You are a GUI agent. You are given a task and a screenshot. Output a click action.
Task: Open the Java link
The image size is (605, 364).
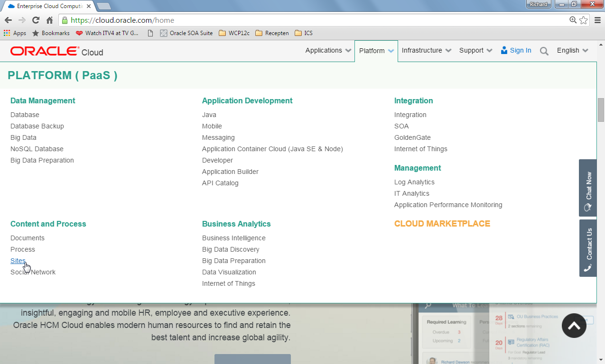[209, 115]
